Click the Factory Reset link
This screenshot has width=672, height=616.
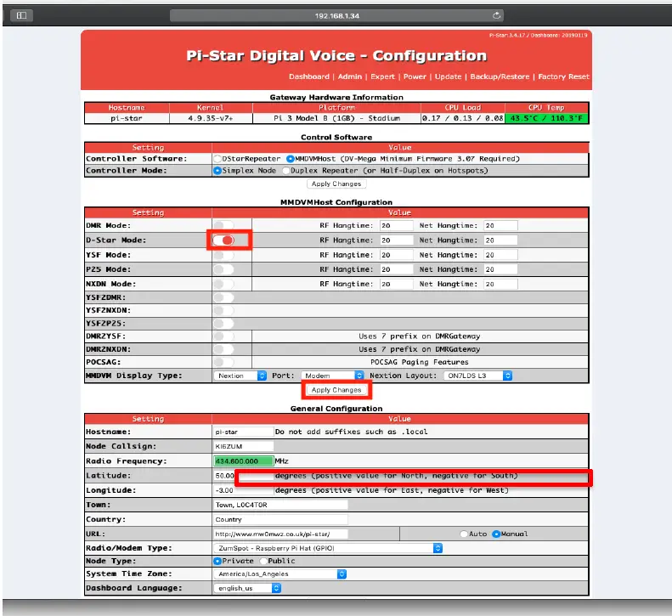click(x=563, y=76)
